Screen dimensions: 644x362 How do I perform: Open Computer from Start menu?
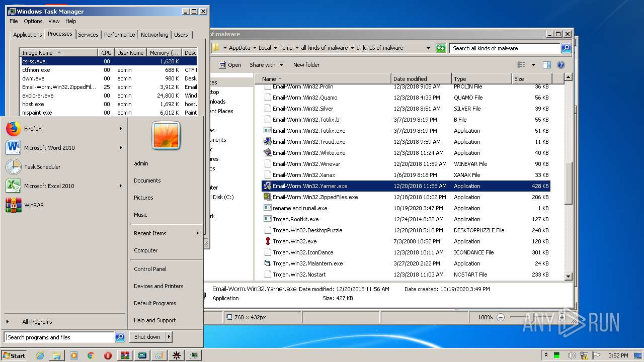[x=145, y=250]
